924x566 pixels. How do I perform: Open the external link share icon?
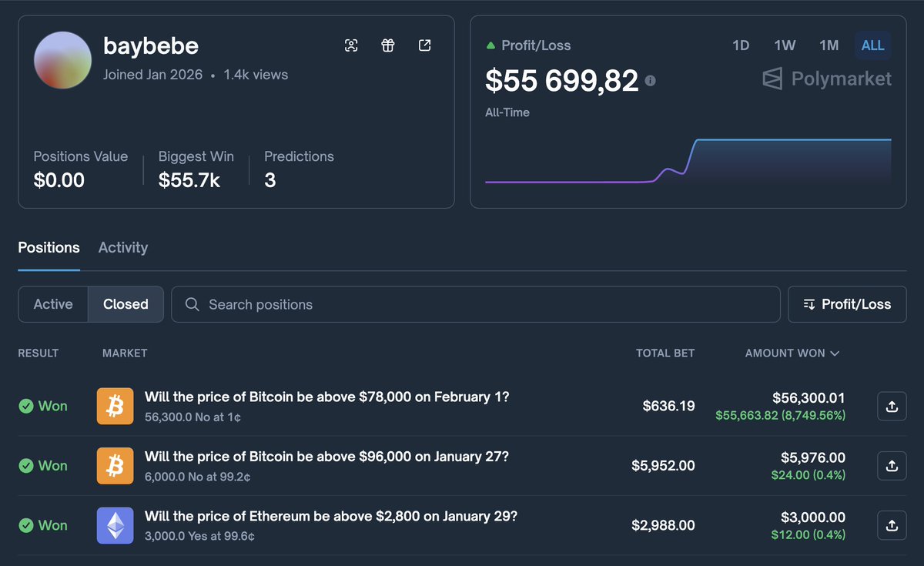pos(424,45)
